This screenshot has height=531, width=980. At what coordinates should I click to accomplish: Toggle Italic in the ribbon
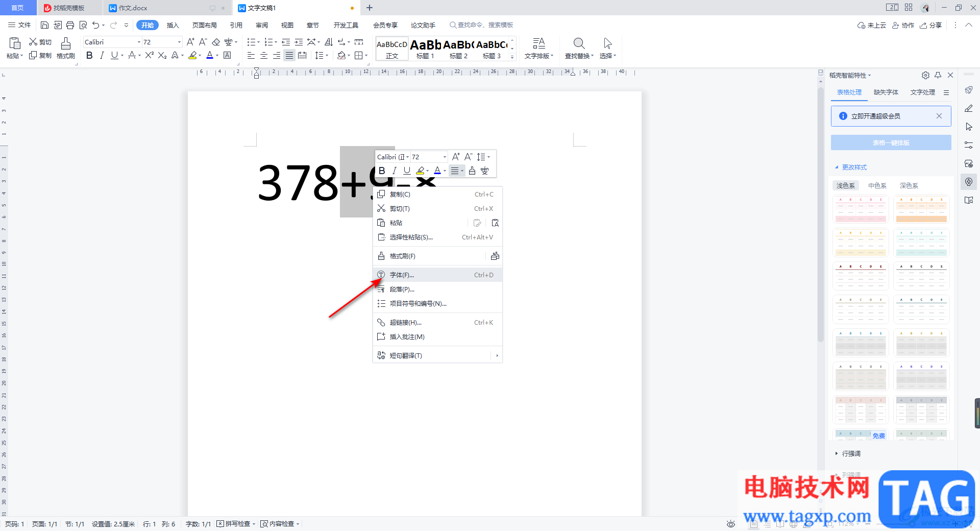[102, 55]
